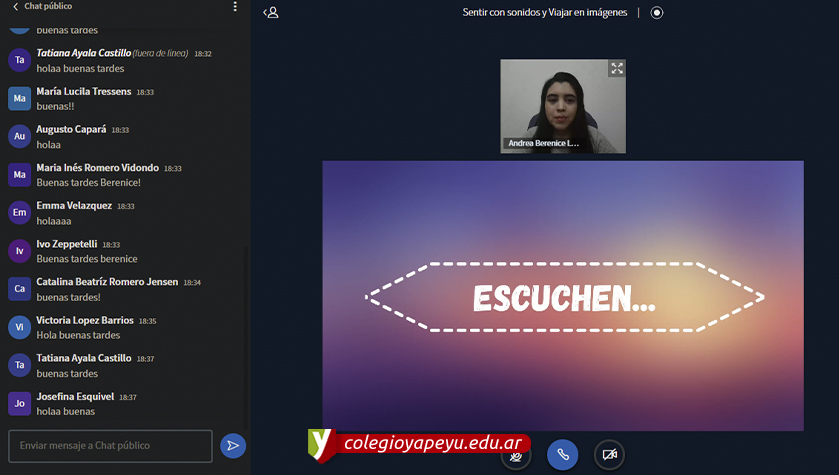Send the chat message with arrow button
The height and width of the screenshot is (475, 839).
pyautogui.click(x=232, y=446)
